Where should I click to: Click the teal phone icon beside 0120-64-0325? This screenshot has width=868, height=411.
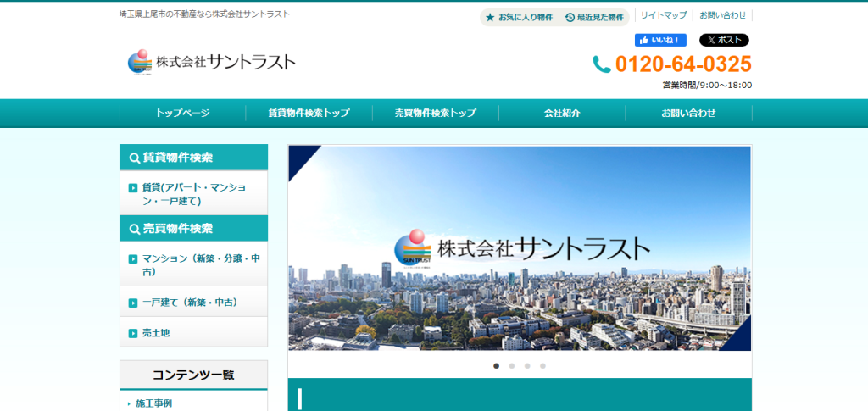[x=602, y=64]
